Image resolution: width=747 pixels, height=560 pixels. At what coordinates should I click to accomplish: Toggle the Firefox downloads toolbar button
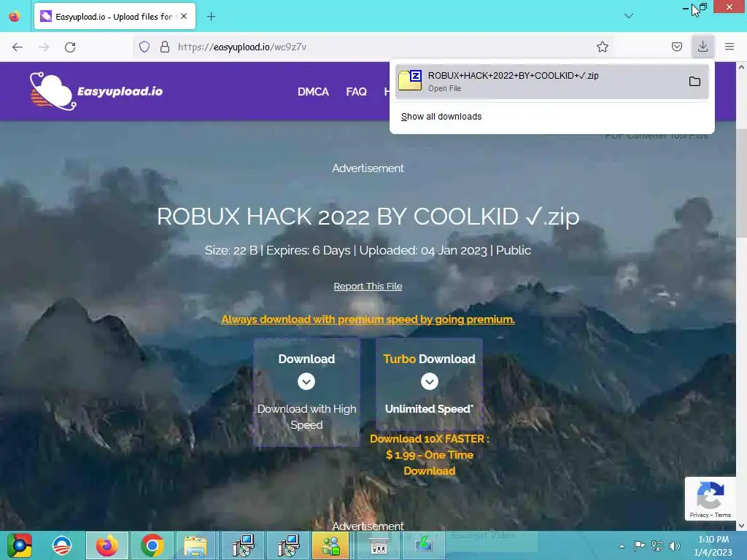pyautogui.click(x=703, y=47)
